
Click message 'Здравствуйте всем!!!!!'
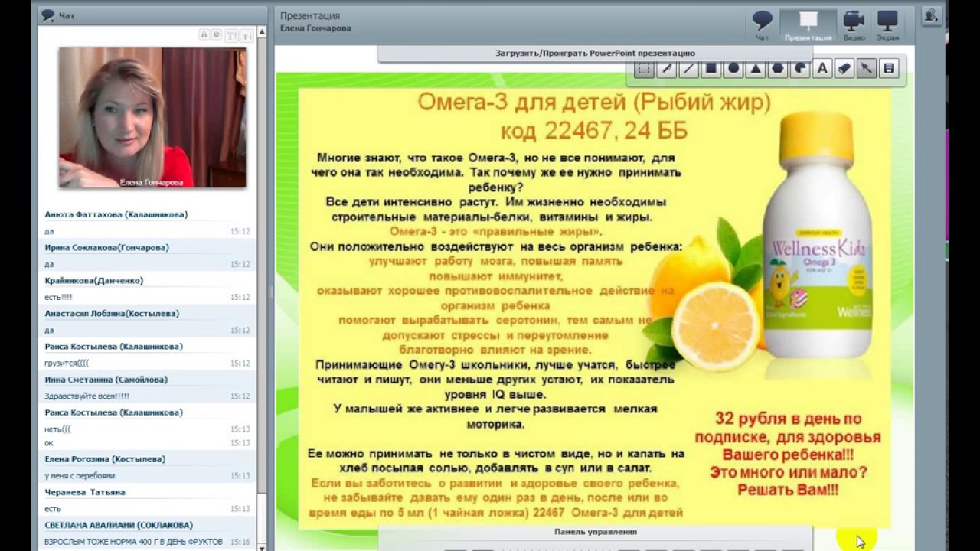(x=87, y=396)
